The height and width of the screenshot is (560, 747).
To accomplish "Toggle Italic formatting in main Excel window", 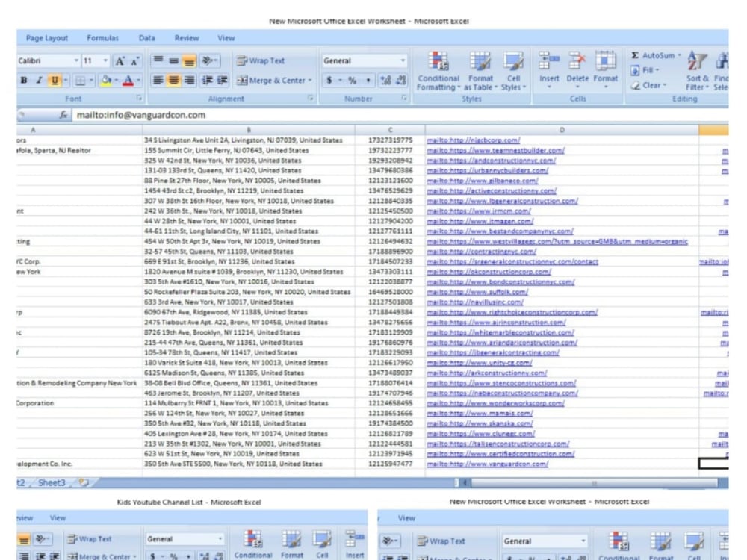I will [39, 81].
